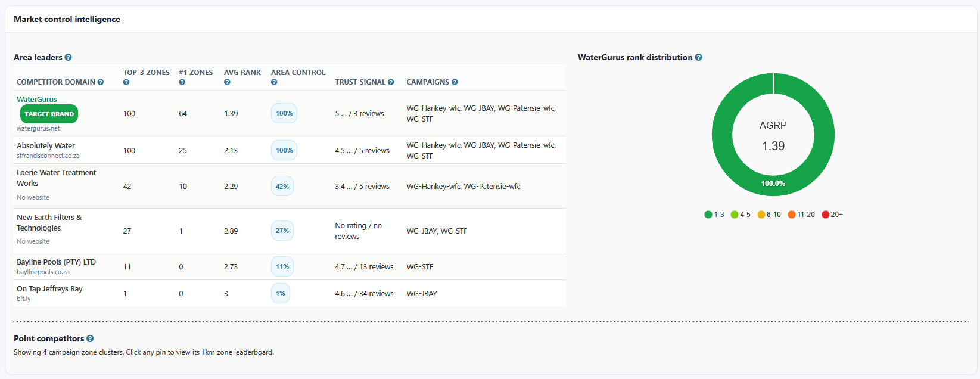Image resolution: width=980 pixels, height=379 pixels.
Task: Click the "WG-JBAY, WG-STF" campaigns cell
Action: pyautogui.click(x=437, y=231)
